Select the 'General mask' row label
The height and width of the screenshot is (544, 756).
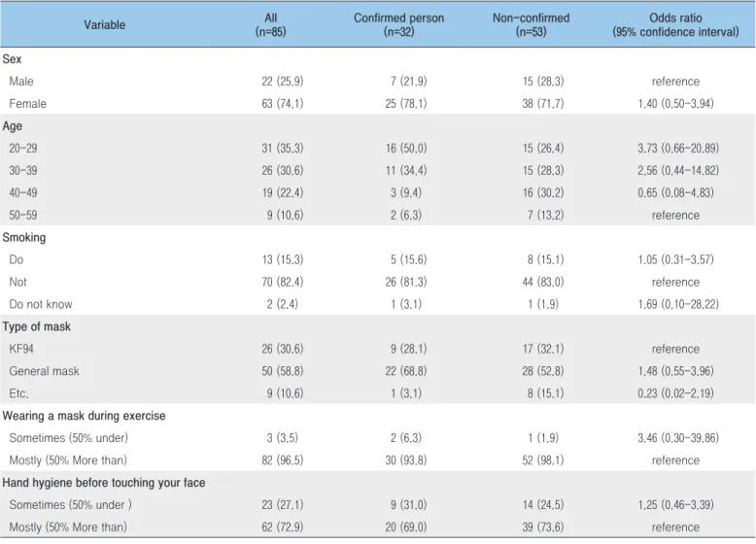44,371
